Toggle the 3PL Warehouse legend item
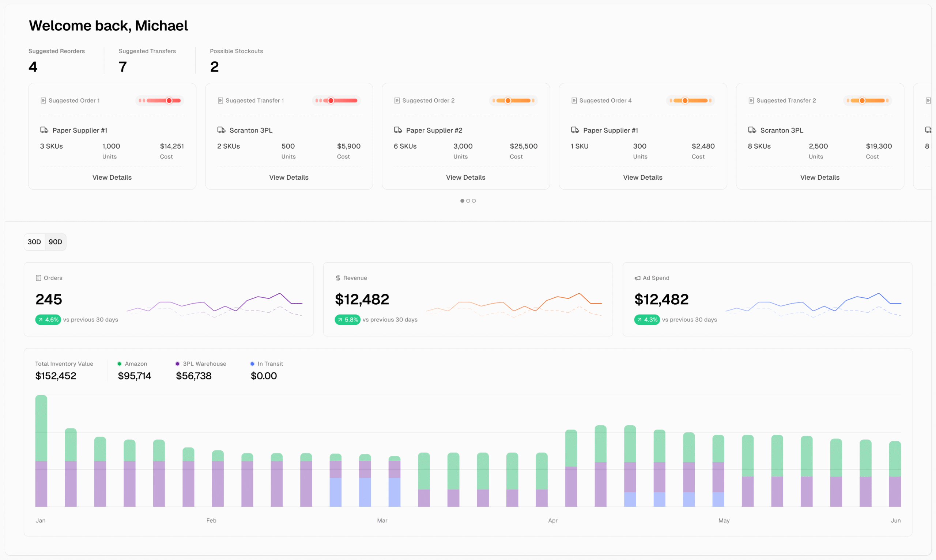Image resolution: width=936 pixels, height=560 pixels. pos(201,363)
